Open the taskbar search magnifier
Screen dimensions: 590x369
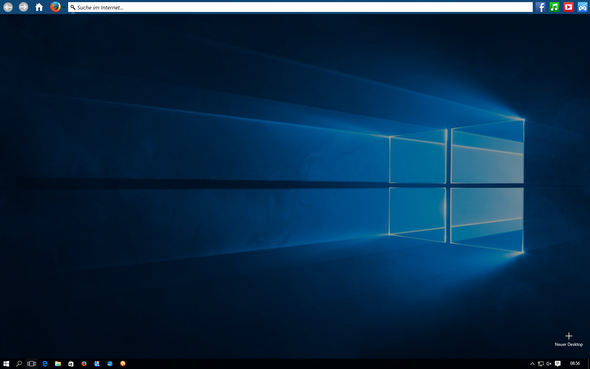(19, 364)
